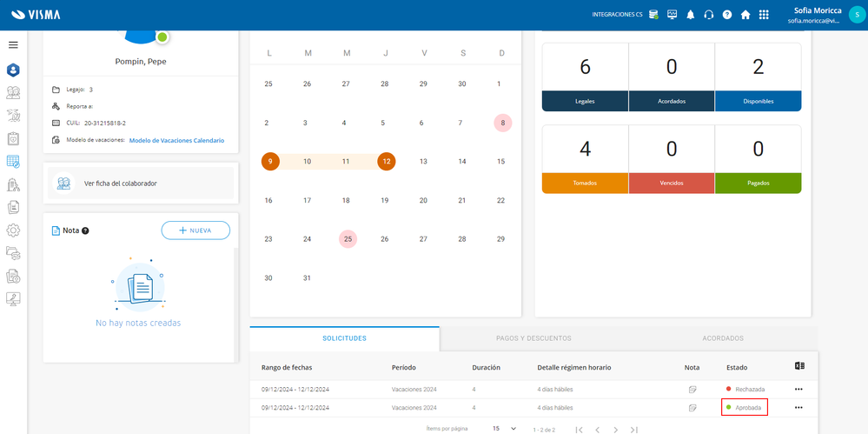Image resolution: width=868 pixels, height=434 pixels.
Task: Open the Modelo de Vacaciones Calendario link
Action: 176,140
